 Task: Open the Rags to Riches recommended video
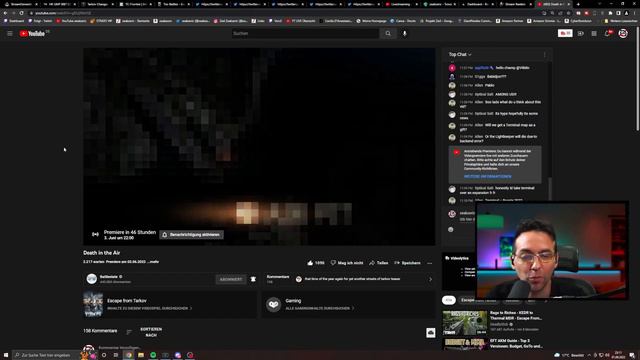[516, 315]
